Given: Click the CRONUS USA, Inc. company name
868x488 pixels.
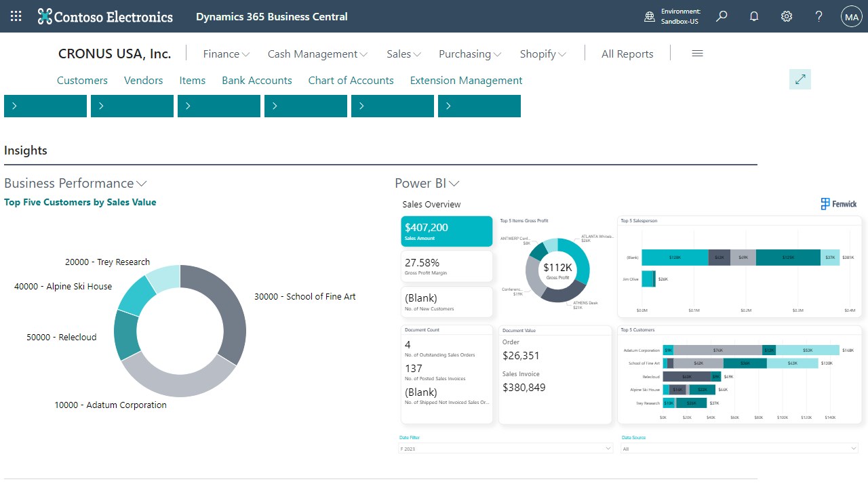Looking at the screenshot, I should [115, 54].
